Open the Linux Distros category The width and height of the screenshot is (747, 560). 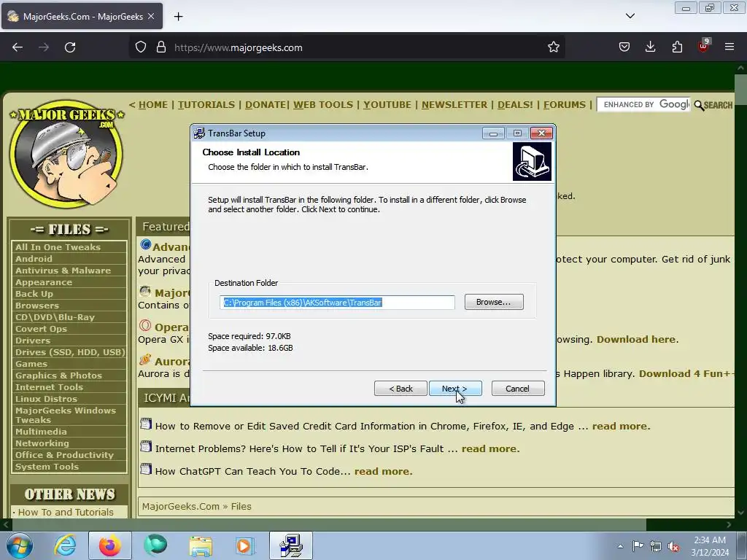click(46, 399)
